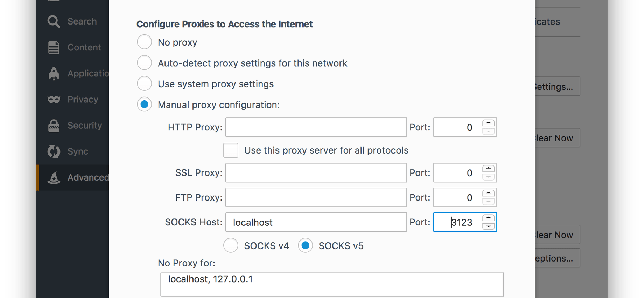Click the Applications rocket icon
644x298 pixels.
[x=54, y=73]
